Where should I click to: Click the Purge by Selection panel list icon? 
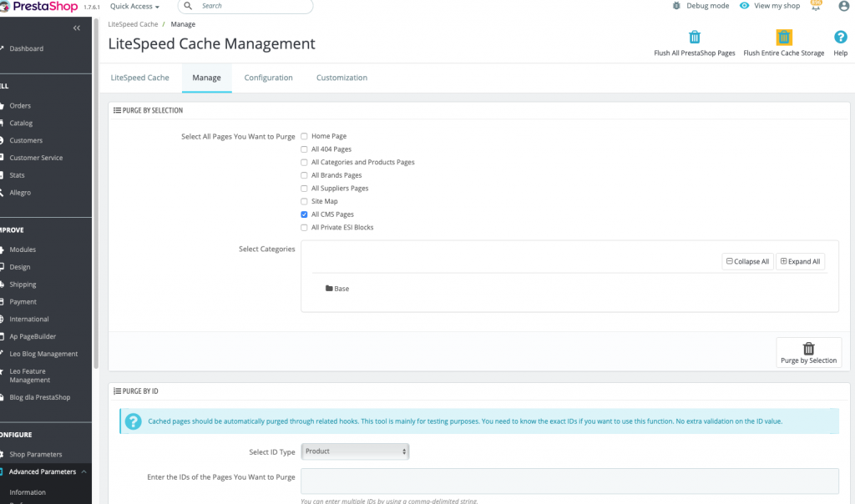point(117,110)
